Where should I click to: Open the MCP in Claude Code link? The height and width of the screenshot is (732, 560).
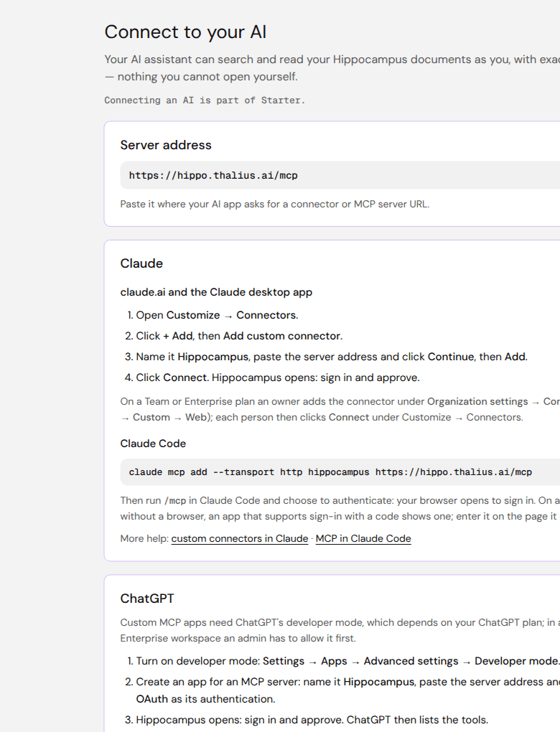pos(363,538)
